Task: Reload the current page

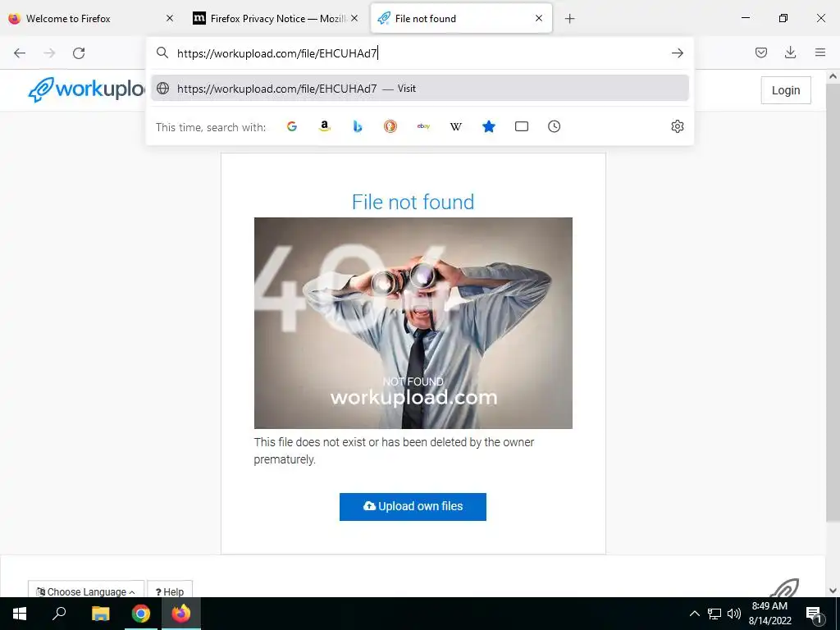Action: [x=79, y=53]
